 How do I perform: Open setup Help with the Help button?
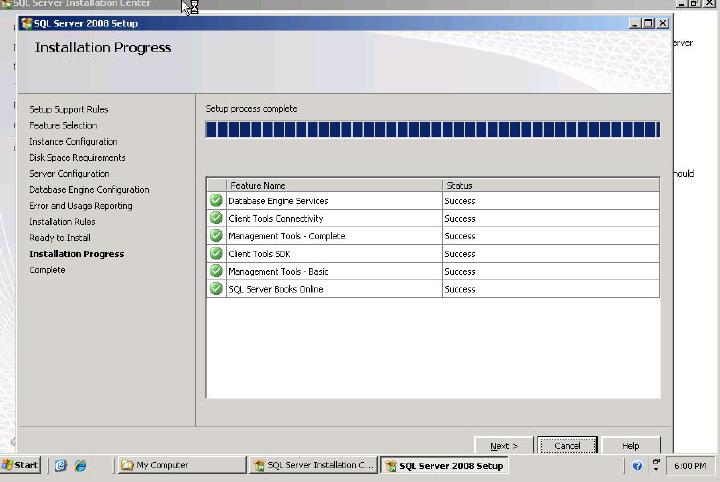[630, 445]
